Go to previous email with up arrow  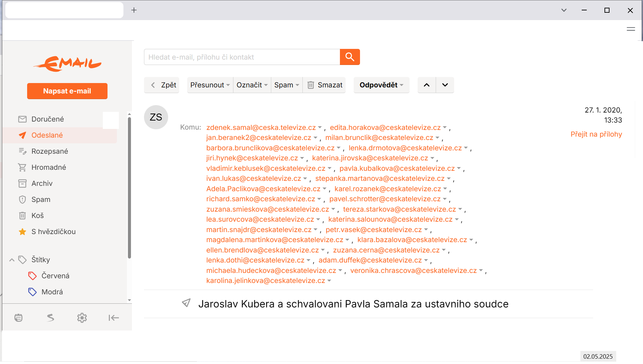pos(427,85)
